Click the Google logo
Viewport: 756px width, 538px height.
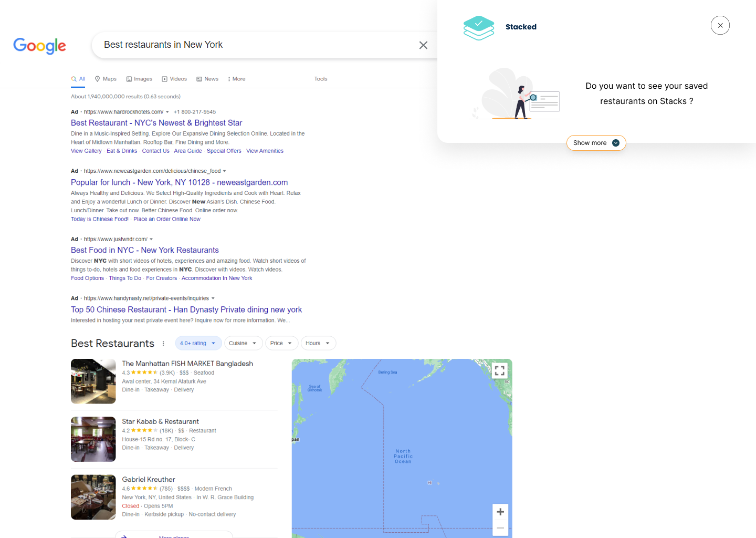point(40,46)
